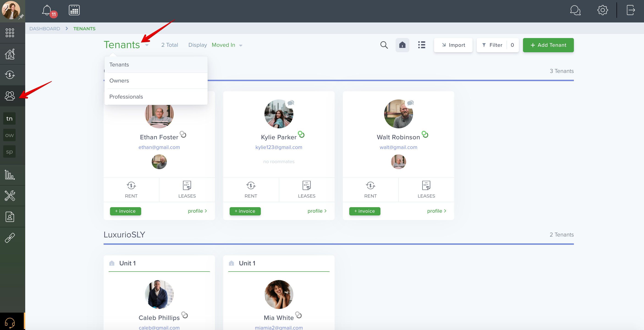This screenshot has width=644, height=330.
Task: Click Kylie Parker's profile photo
Action: tap(279, 114)
